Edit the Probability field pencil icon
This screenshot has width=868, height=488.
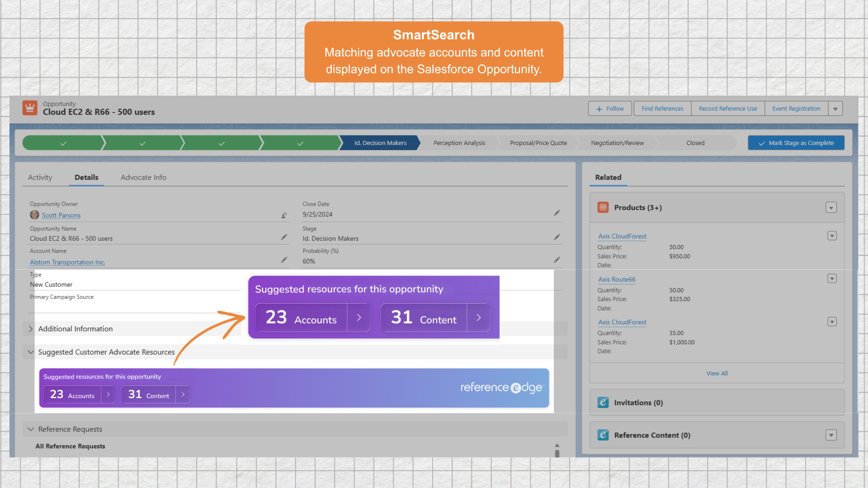[557, 260]
